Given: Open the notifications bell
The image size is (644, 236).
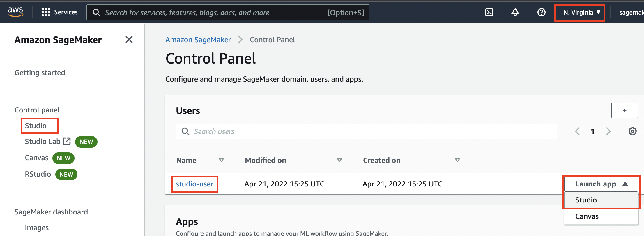Looking at the screenshot, I should coord(515,12).
